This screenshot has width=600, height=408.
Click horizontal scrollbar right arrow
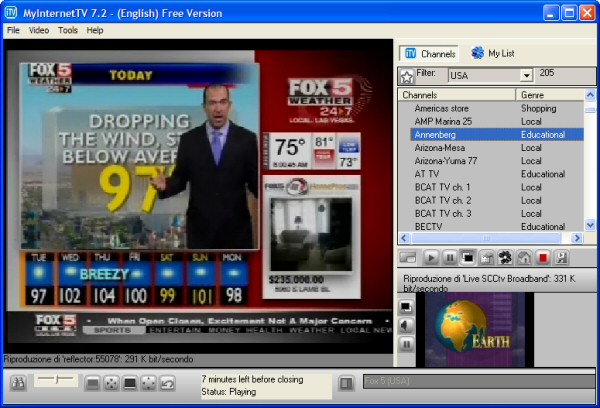click(x=577, y=238)
